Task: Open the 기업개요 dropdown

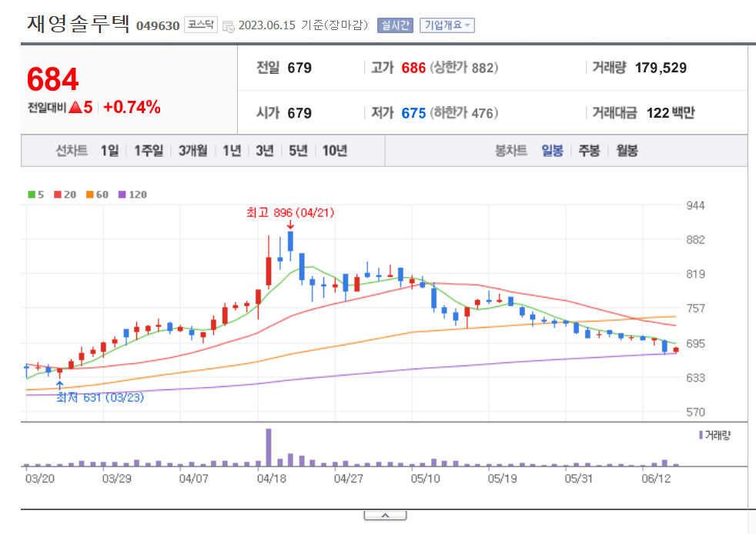Action: (447, 25)
